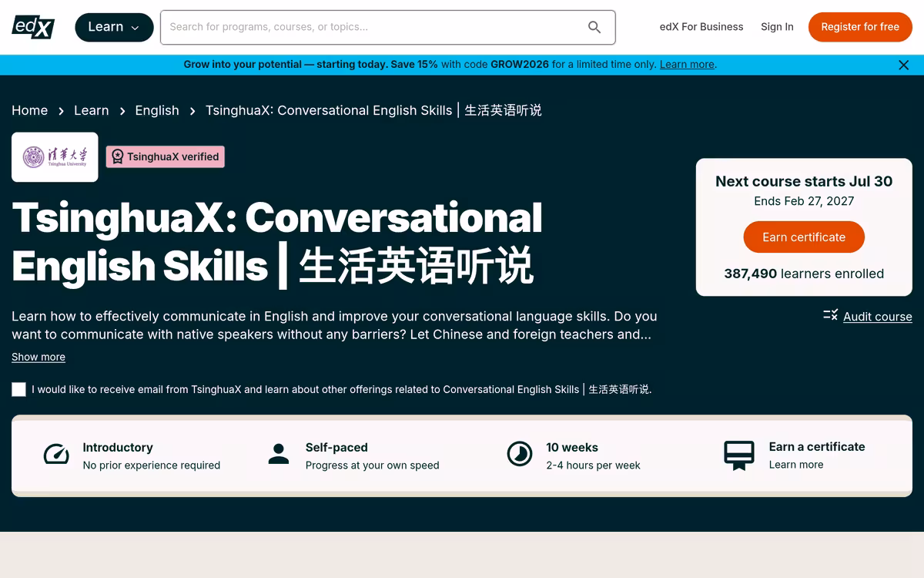This screenshot has width=924, height=578.
Task: Click the Tsinghua University logo
Action: click(55, 157)
